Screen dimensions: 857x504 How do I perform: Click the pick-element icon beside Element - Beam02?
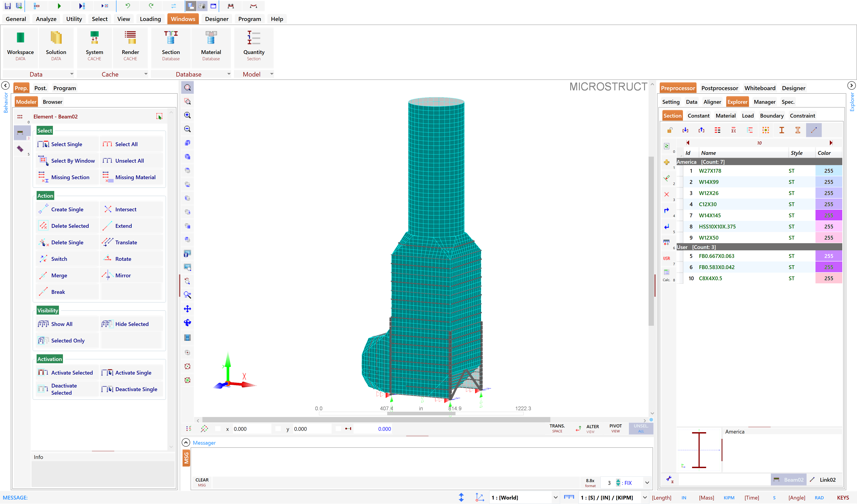coord(159,116)
